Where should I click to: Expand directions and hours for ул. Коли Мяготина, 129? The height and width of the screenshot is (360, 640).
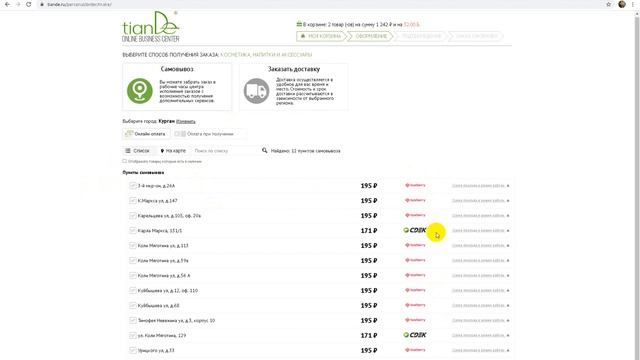point(480,336)
